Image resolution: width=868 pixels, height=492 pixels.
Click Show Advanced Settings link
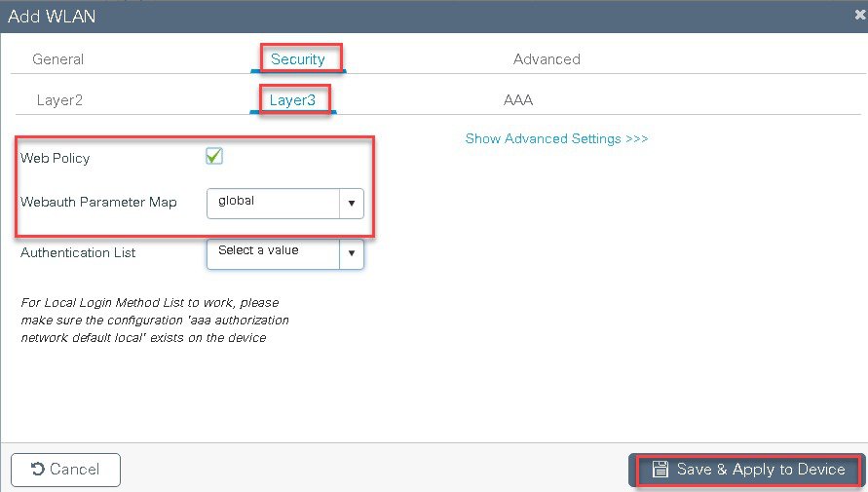point(557,138)
